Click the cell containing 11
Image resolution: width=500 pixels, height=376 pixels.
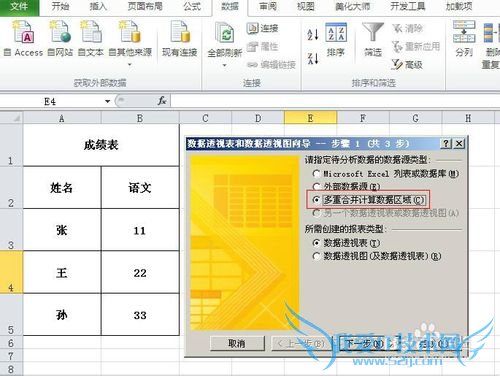pyautogui.click(x=140, y=230)
